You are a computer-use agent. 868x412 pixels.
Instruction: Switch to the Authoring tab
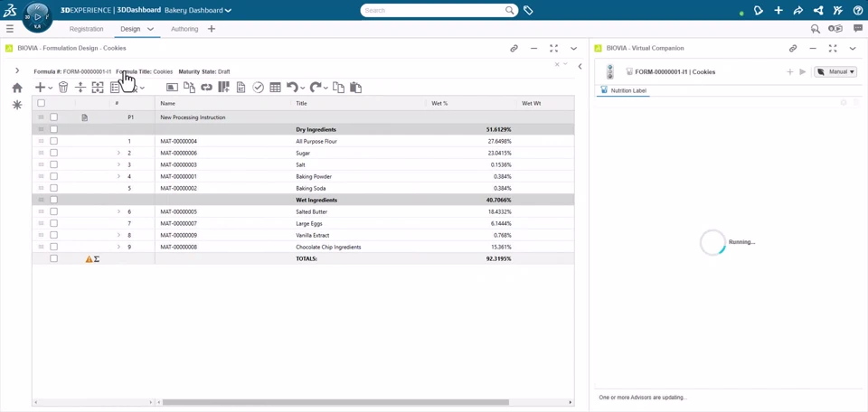184,29
